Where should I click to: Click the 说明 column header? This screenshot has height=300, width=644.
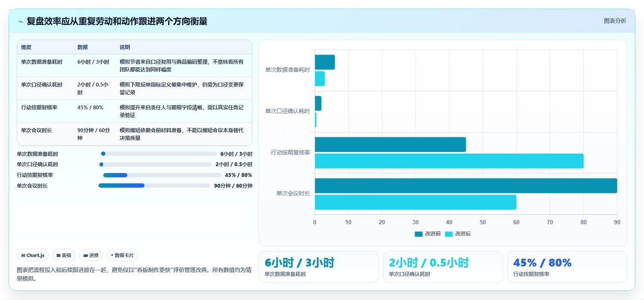[125, 47]
